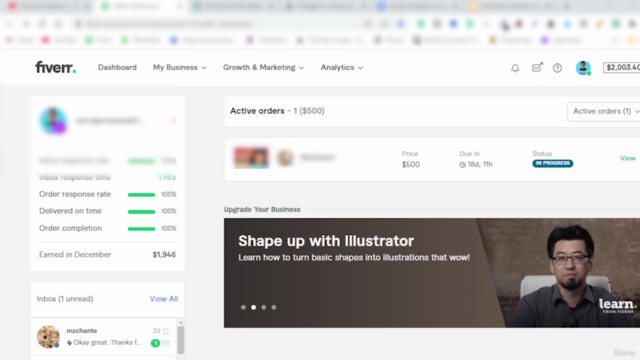Open the order gig thumbnail
The width and height of the screenshot is (640, 360).
tap(251, 158)
